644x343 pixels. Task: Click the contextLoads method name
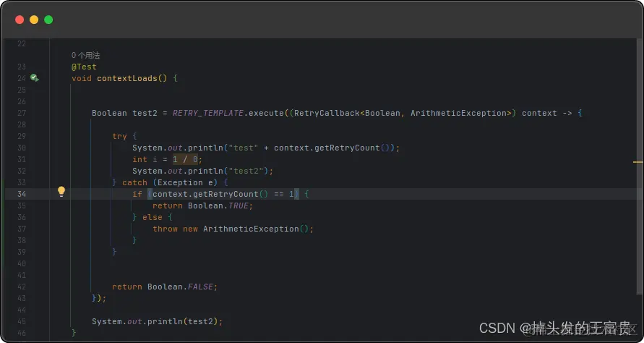tap(127, 78)
